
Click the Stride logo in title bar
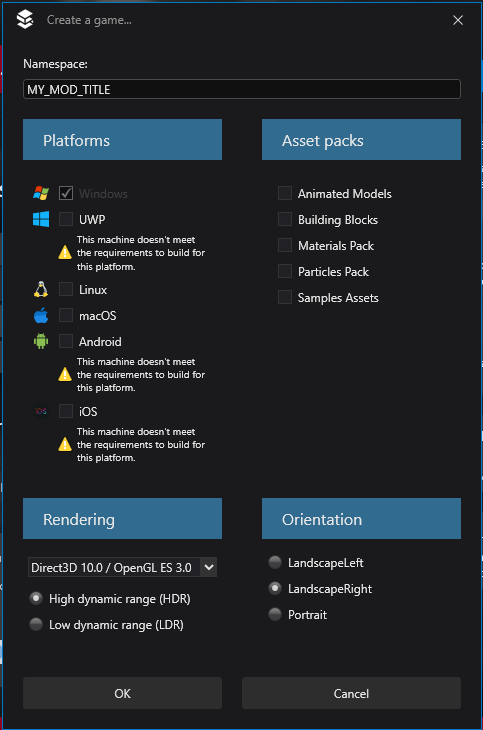click(25, 20)
